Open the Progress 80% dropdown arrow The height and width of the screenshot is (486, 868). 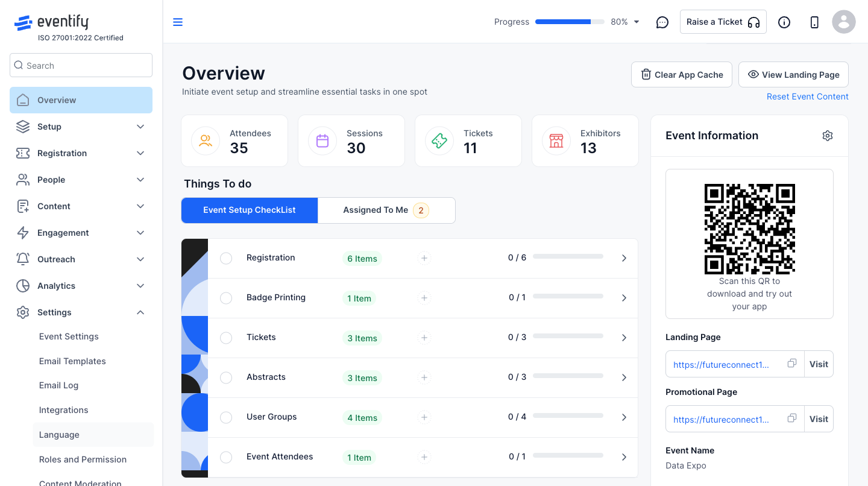637,22
